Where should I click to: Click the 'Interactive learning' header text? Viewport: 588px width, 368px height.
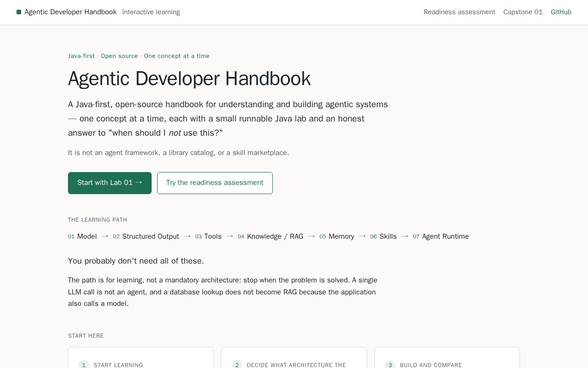click(x=151, y=12)
